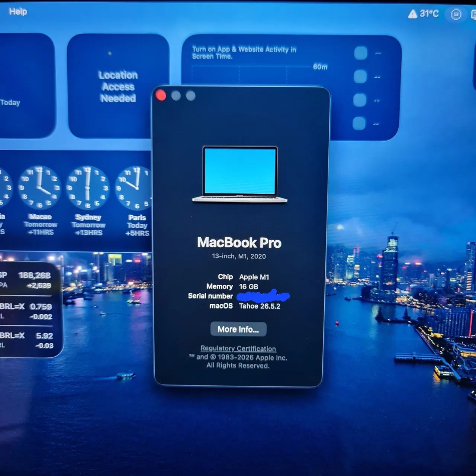Click the Paris Today +5HRS label
The width and height of the screenshot is (476, 476).
pyautogui.click(x=137, y=225)
